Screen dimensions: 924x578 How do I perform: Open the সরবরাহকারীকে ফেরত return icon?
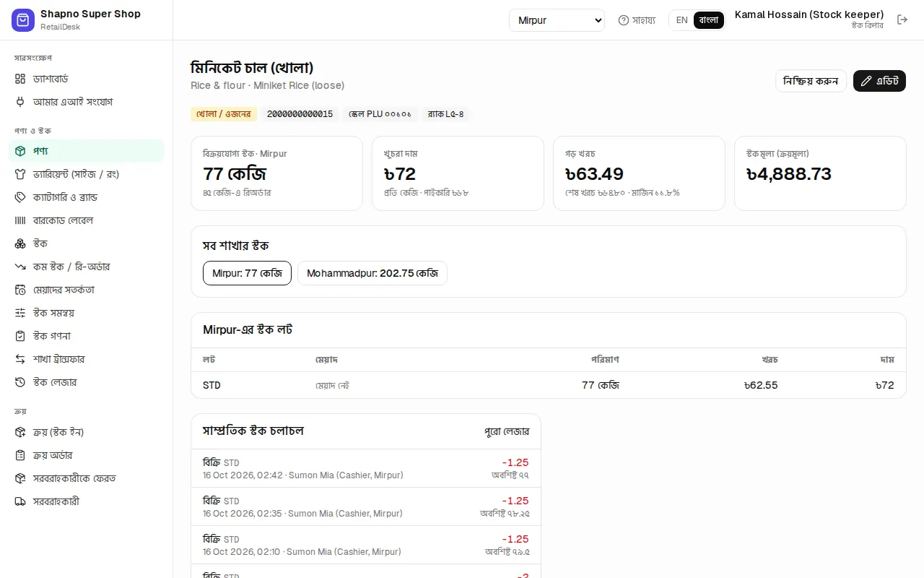click(20, 478)
